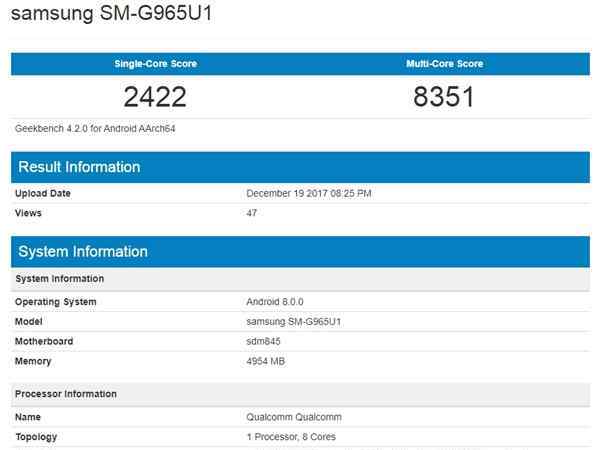Select 'Qualcomm Qualcomm' processor name

click(x=294, y=417)
